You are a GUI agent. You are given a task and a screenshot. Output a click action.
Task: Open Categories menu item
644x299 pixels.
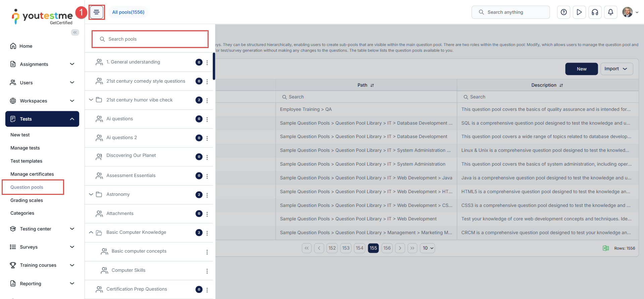tap(22, 213)
